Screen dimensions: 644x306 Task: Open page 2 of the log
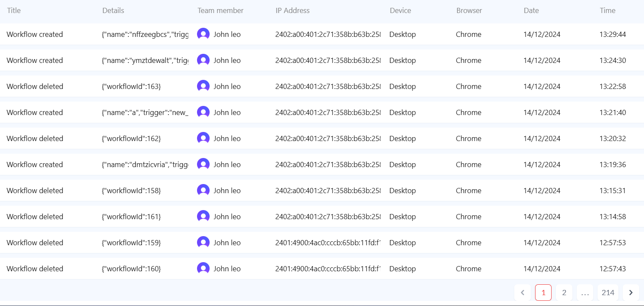(x=564, y=293)
